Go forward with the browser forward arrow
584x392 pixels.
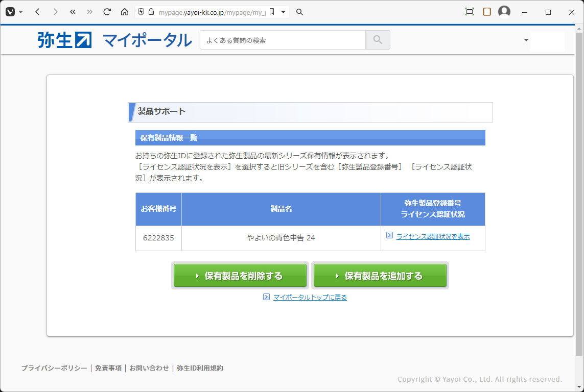click(55, 12)
